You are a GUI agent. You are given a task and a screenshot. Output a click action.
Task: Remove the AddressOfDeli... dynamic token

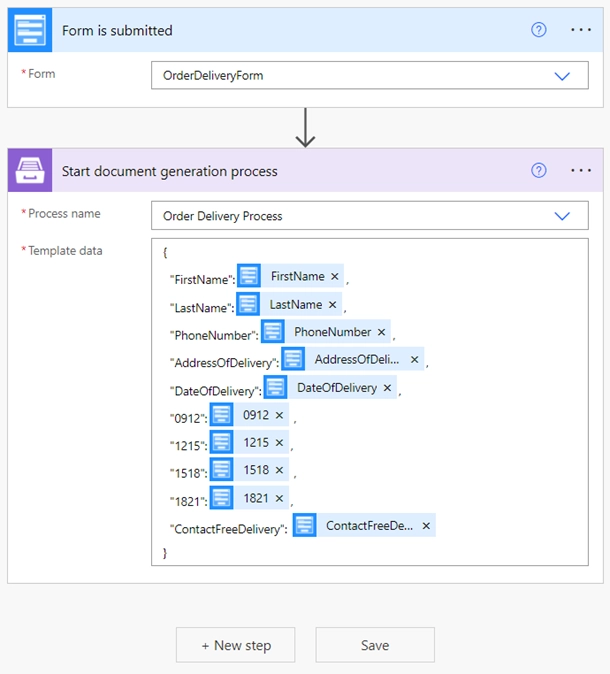coord(414,359)
